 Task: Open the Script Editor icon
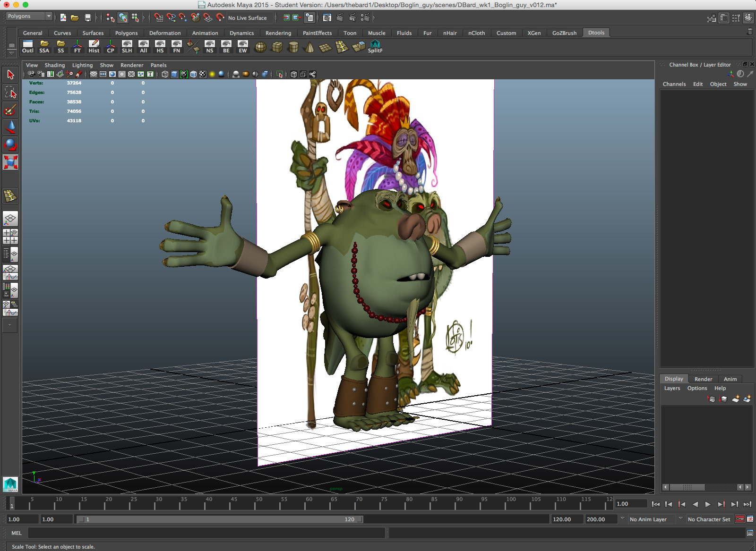click(749, 533)
